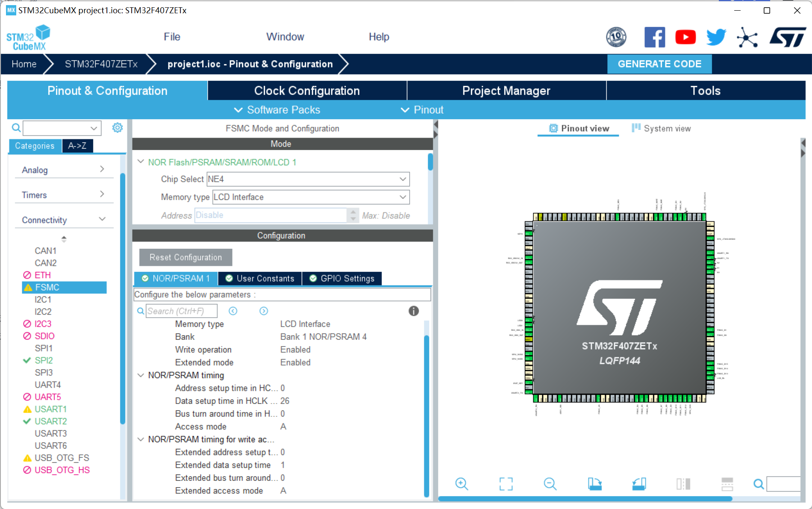Viewport: 812px width, 509px height.
Task: Rotate the chip view counterclockwise
Action: pyautogui.click(x=639, y=484)
